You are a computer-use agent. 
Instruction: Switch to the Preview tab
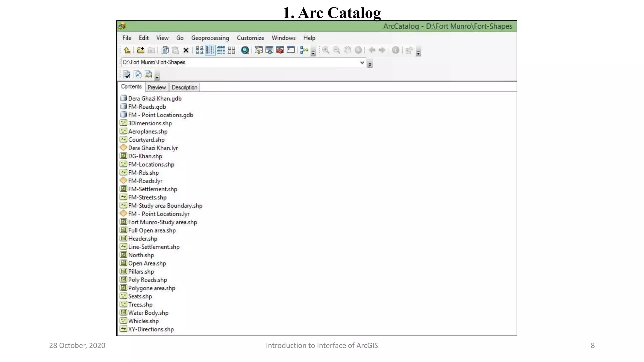pos(157,87)
